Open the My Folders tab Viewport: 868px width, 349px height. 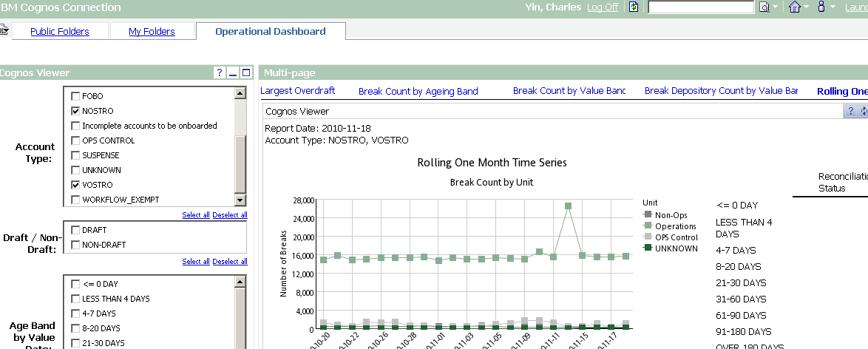[x=152, y=32]
